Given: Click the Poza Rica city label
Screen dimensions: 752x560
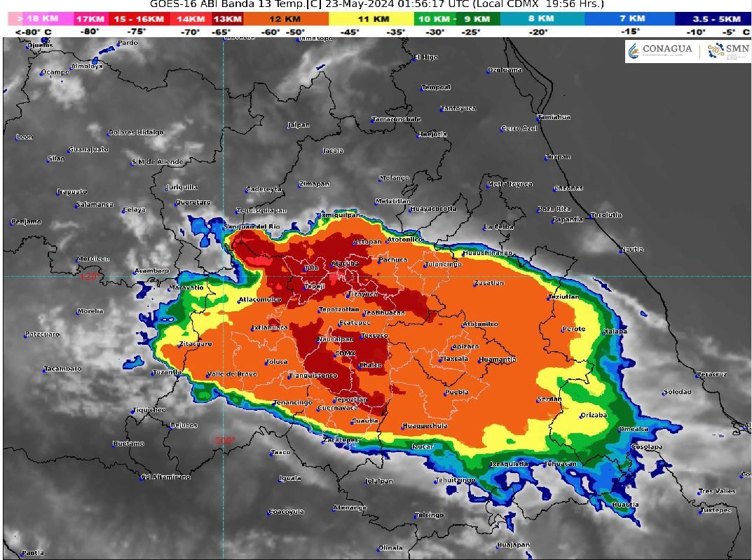Looking at the screenshot, I should point(554,209).
